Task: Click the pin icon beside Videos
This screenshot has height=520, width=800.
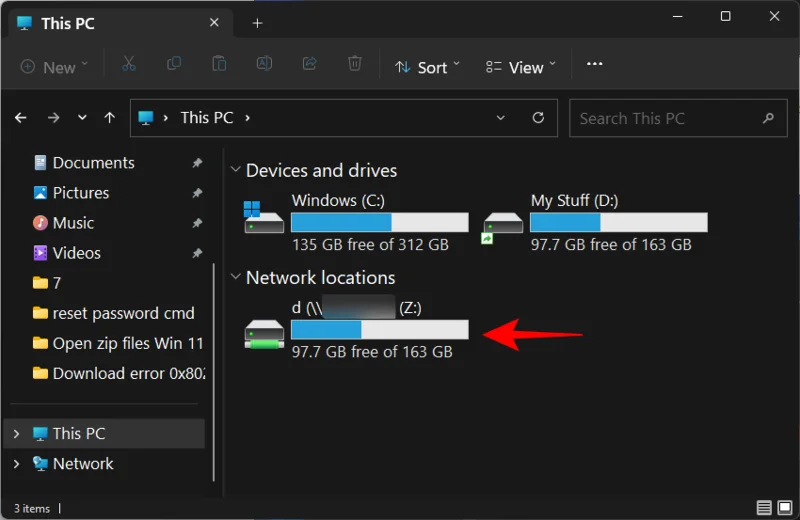Action: 197,253
